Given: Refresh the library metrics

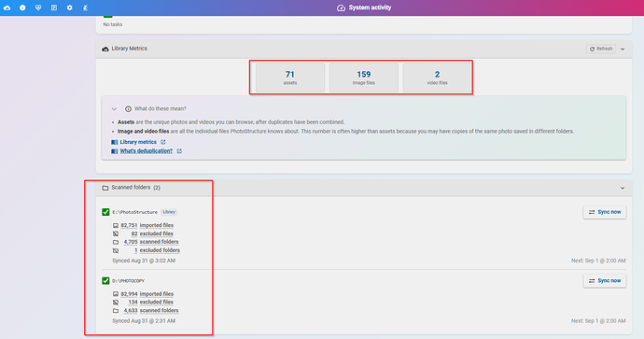Looking at the screenshot, I should click(601, 49).
